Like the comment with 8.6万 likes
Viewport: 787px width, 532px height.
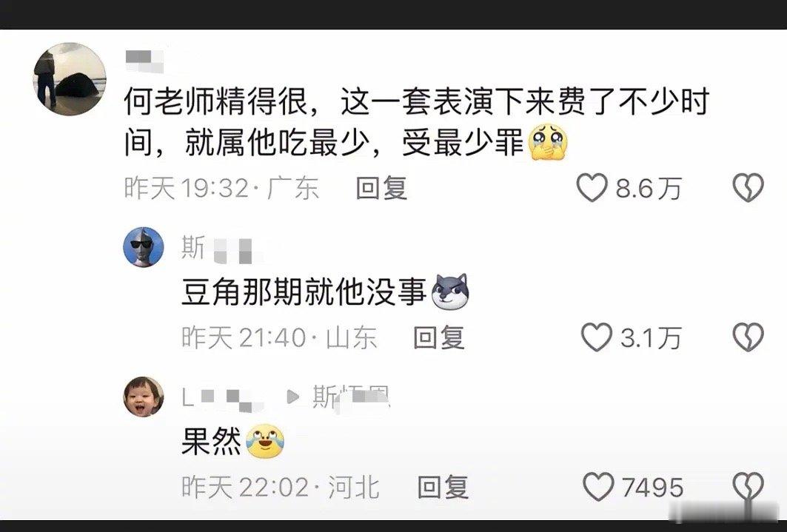(592, 187)
